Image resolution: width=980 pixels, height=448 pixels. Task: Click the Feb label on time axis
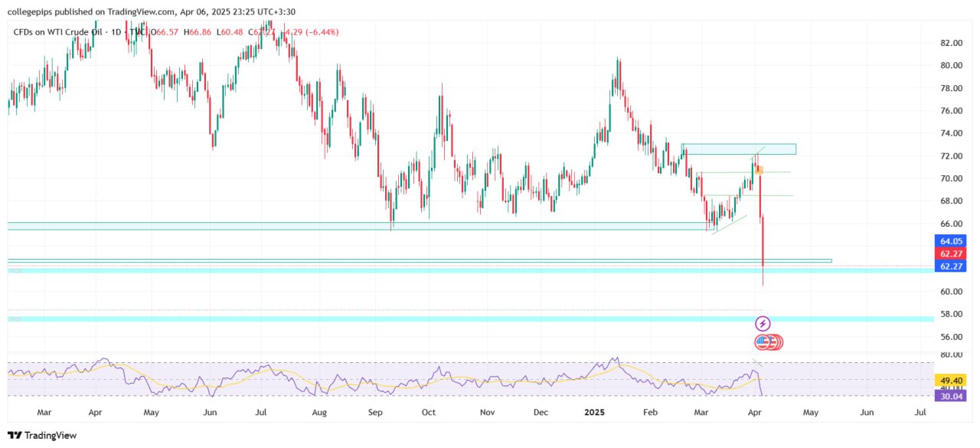(650, 412)
